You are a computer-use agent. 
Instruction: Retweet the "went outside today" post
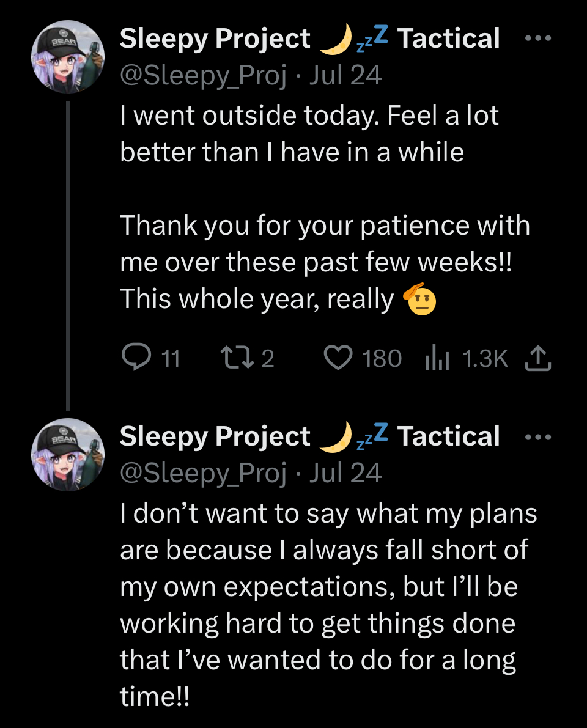click(x=234, y=358)
